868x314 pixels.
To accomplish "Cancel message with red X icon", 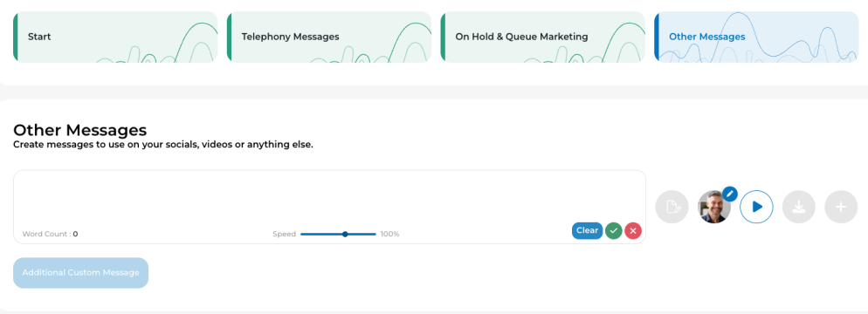I will pos(633,230).
